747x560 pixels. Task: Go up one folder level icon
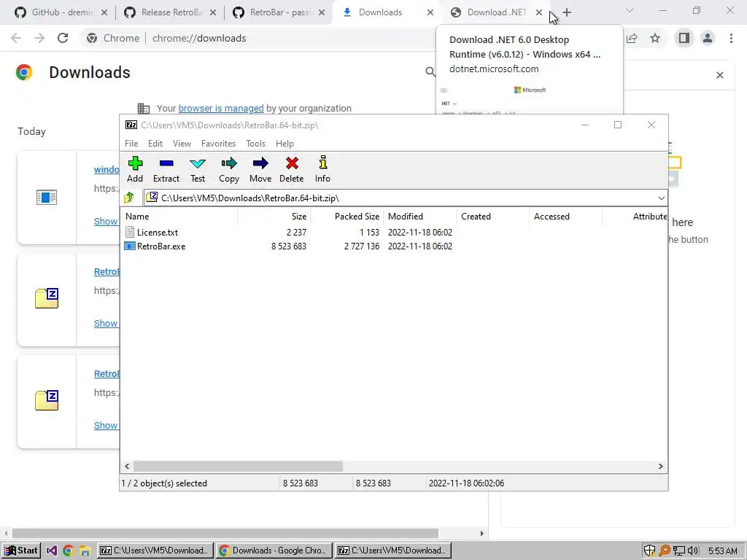[x=128, y=197]
